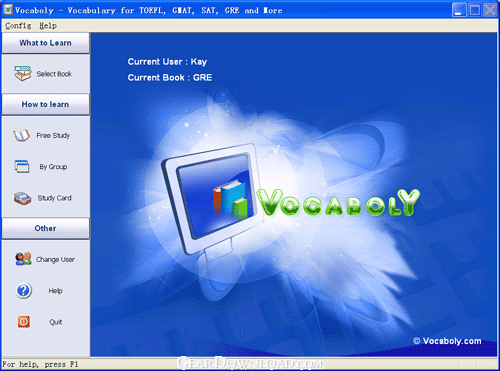
Task: Open Free Study book icon
Action: 22,136
